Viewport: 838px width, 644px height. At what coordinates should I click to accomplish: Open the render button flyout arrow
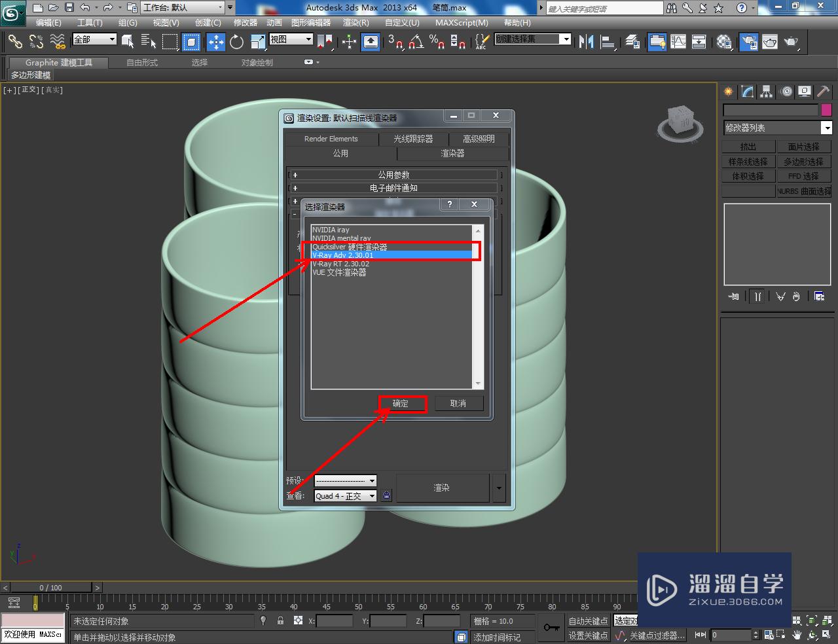499,488
